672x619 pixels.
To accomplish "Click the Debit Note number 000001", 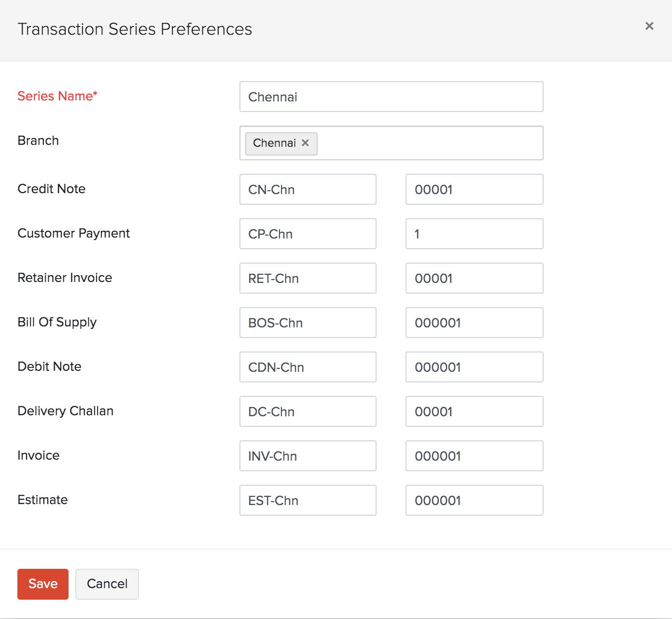I will [x=474, y=367].
